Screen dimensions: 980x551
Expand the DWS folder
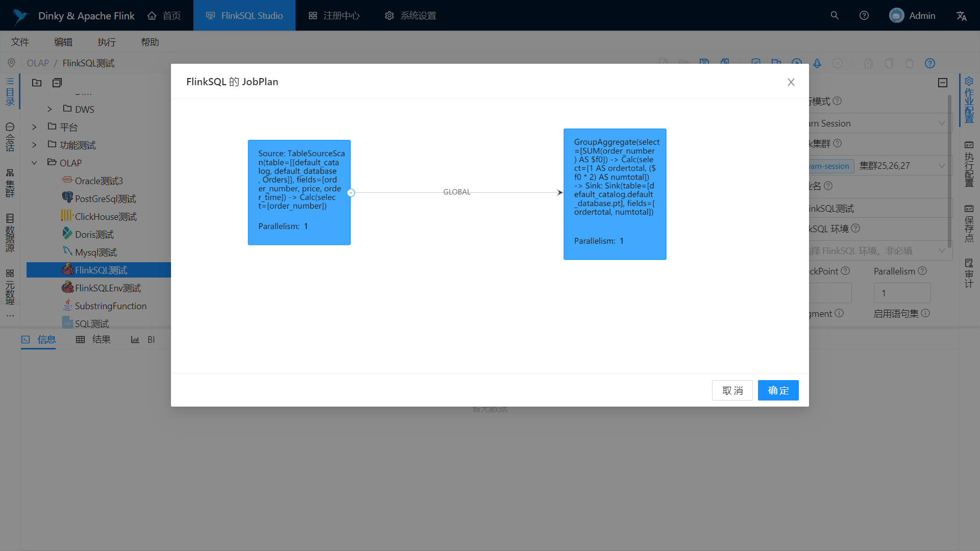click(50, 109)
